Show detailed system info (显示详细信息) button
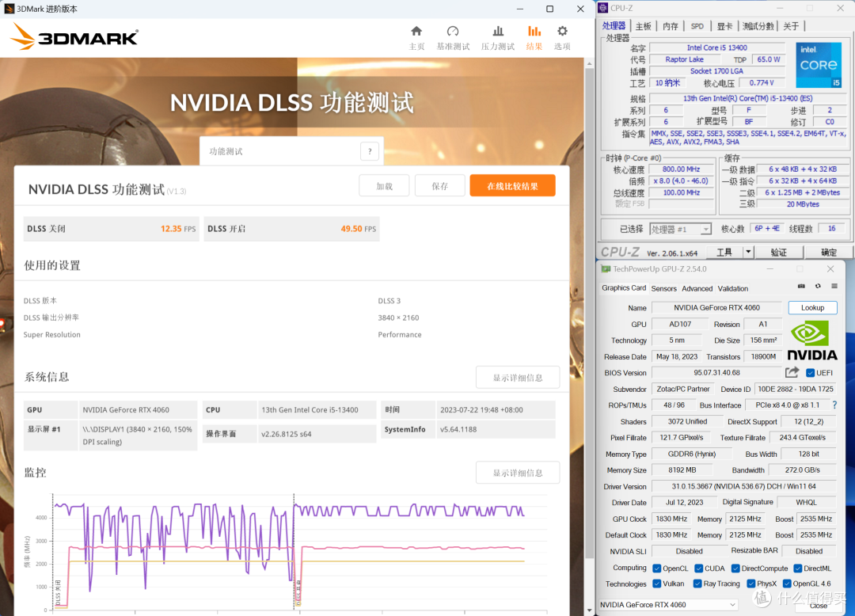 (518, 377)
